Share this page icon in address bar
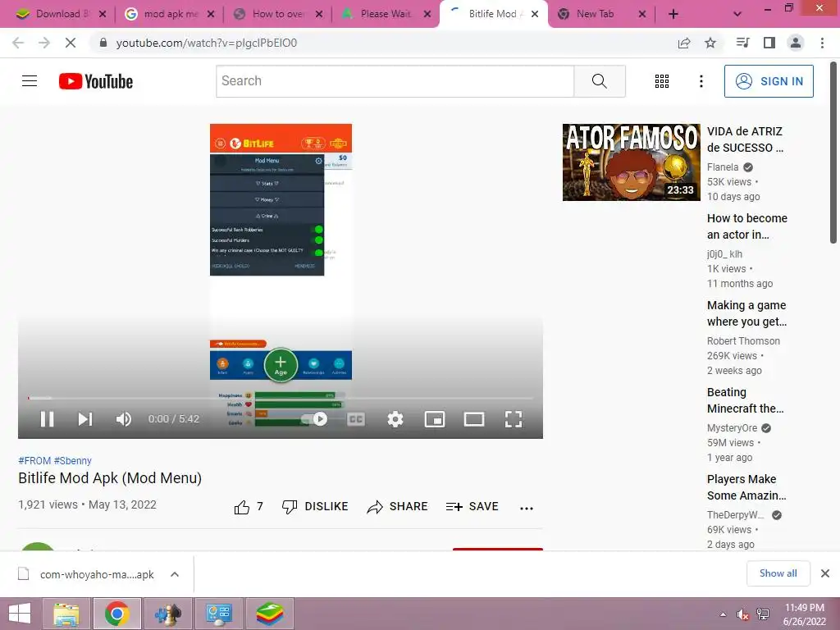This screenshot has height=630, width=840. coord(684,43)
